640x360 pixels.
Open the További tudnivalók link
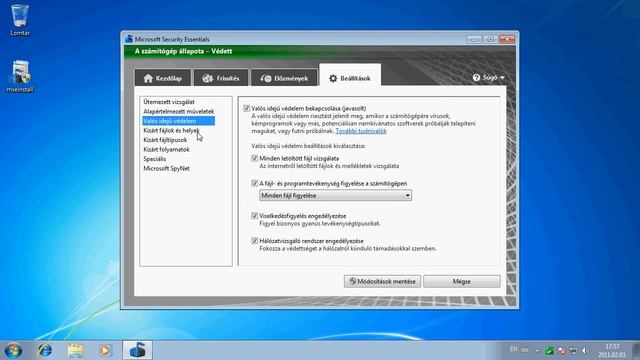(361, 131)
